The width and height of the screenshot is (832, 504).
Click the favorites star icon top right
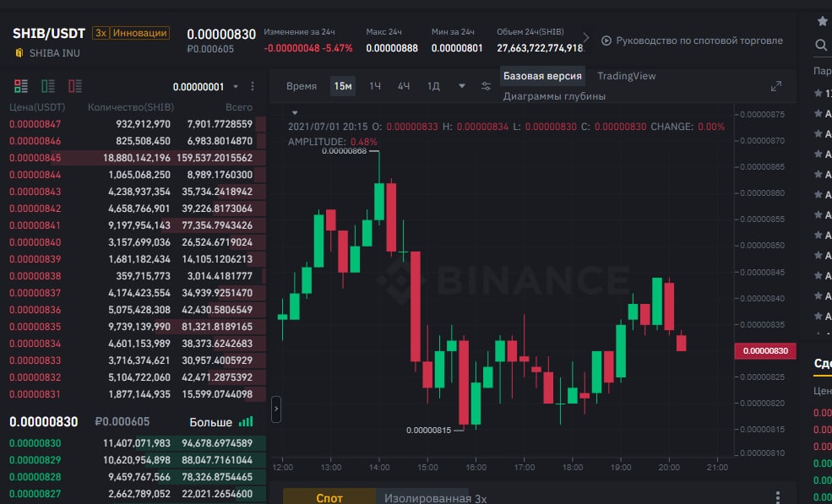[x=823, y=21]
